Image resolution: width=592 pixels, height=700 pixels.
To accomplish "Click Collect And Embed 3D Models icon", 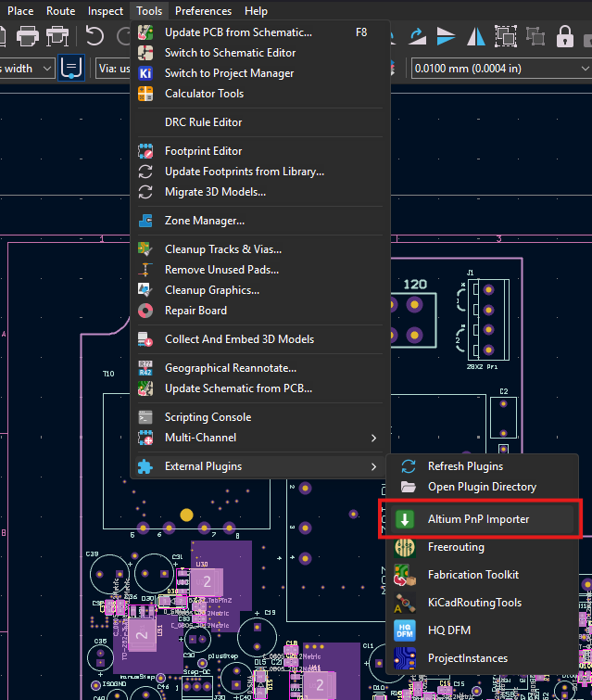I will point(145,339).
